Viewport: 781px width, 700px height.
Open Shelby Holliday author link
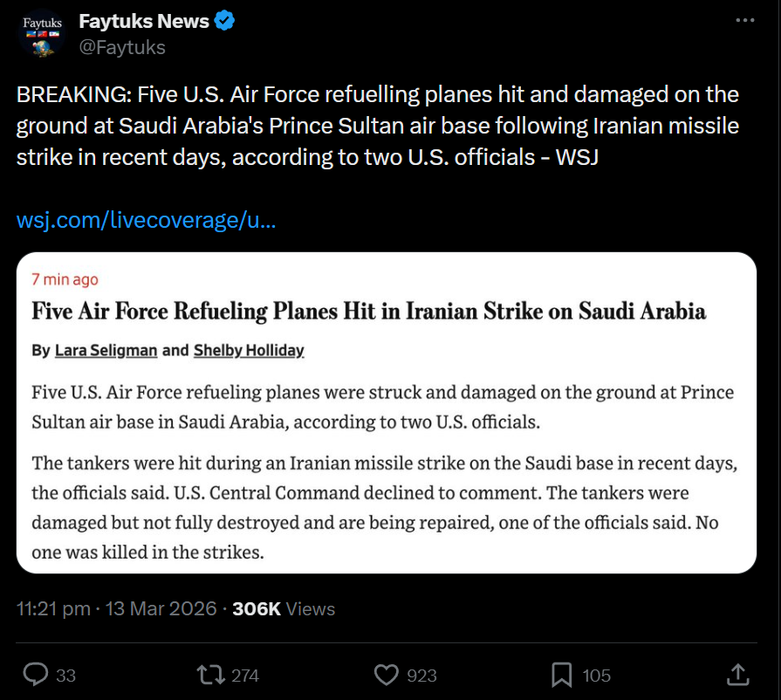(x=248, y=350)
